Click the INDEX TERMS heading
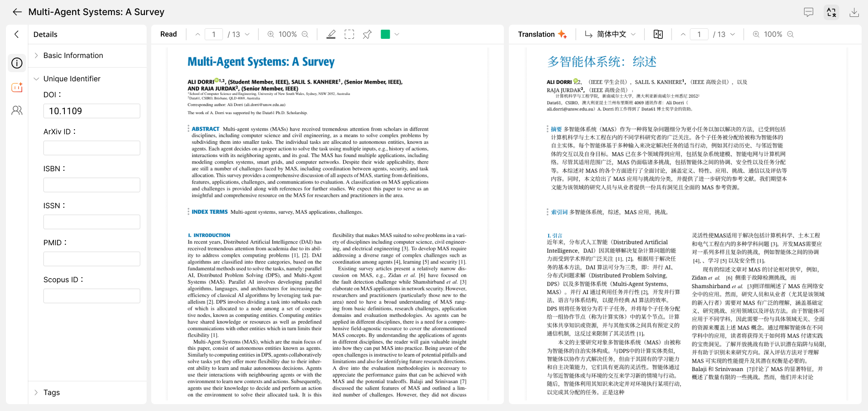 pyautogui.click(x=210, y=212)
